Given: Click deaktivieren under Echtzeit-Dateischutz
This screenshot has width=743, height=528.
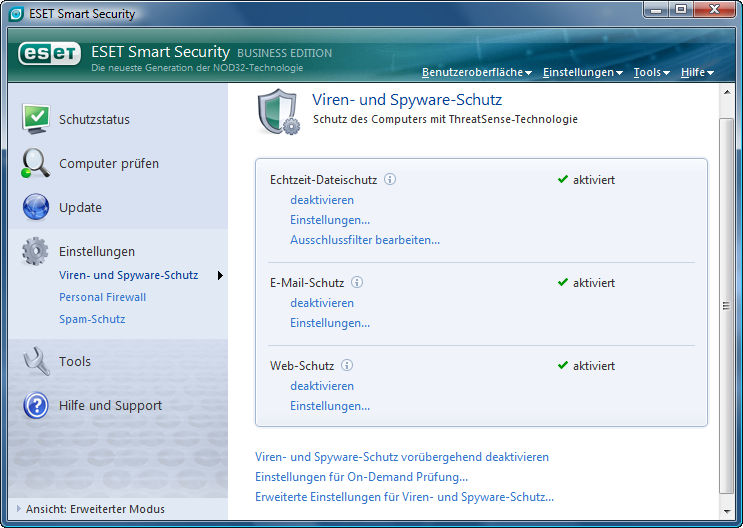Looking at the screenshot, I should pyautogui.click(x=322, y=200).
